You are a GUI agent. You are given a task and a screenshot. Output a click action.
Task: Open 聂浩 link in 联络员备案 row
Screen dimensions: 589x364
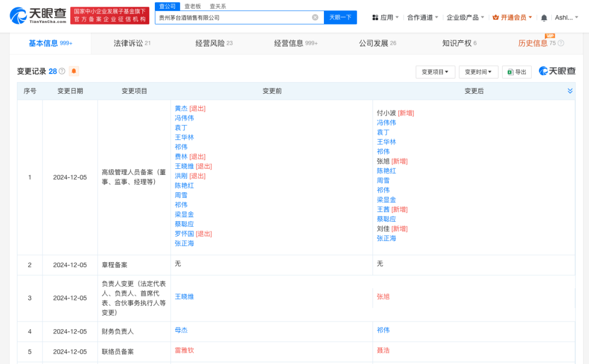click(x=383, y=350)
